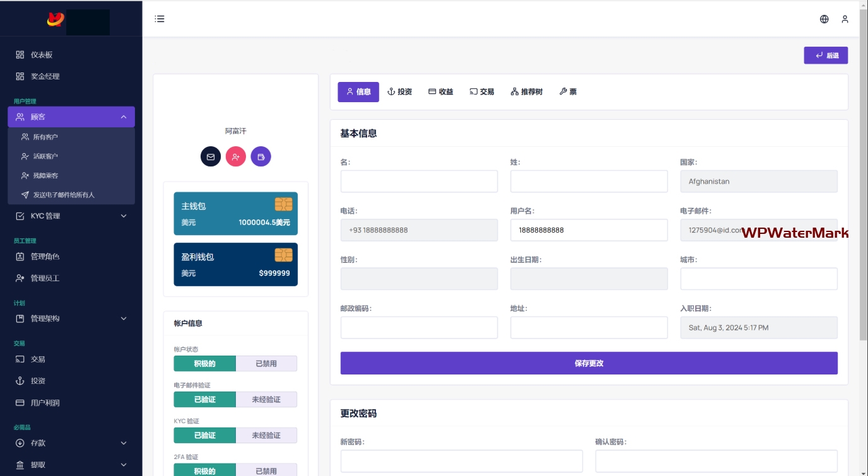
Task: Switch to the 投资 tab
Action: click(x=399, y=92)
